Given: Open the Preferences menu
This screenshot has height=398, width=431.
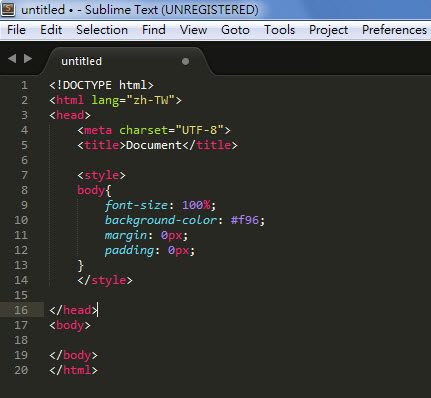Looking at the screenshot, I should tap(394, 30).
